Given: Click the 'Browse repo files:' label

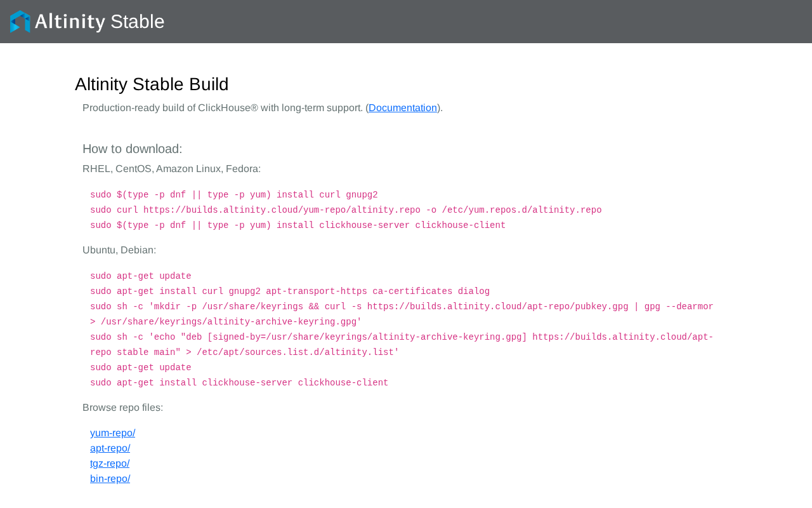Looking at the screenshot, I should click(123, 408).
